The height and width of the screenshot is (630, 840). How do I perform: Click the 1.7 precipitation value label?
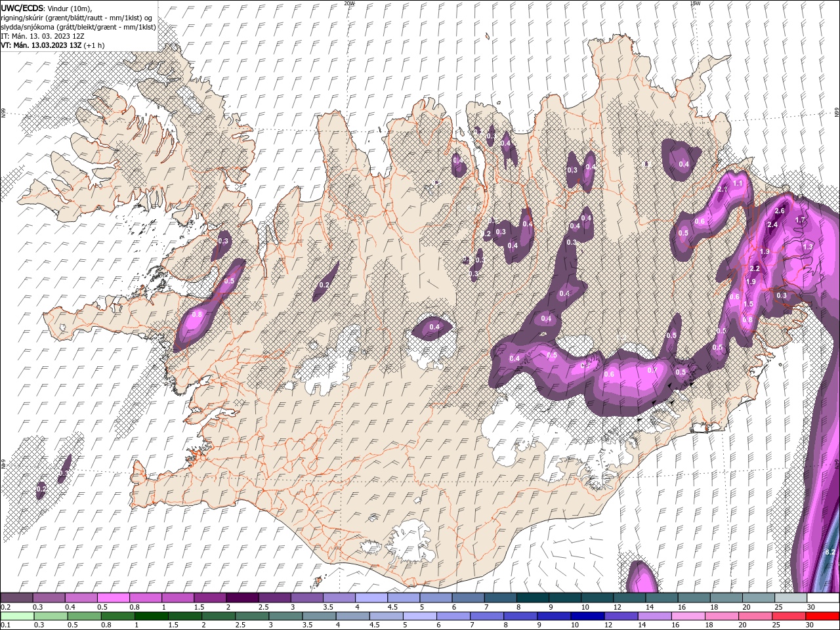click(x=799, y=220)
